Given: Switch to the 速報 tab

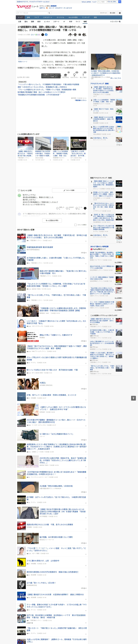Looking at the screenshot, I should [x=28, y=17].
